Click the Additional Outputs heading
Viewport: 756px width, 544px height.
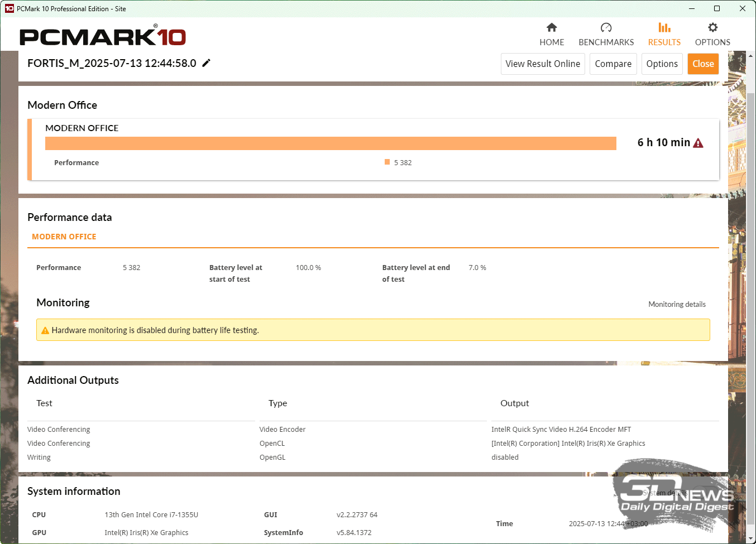coord(73,380)
